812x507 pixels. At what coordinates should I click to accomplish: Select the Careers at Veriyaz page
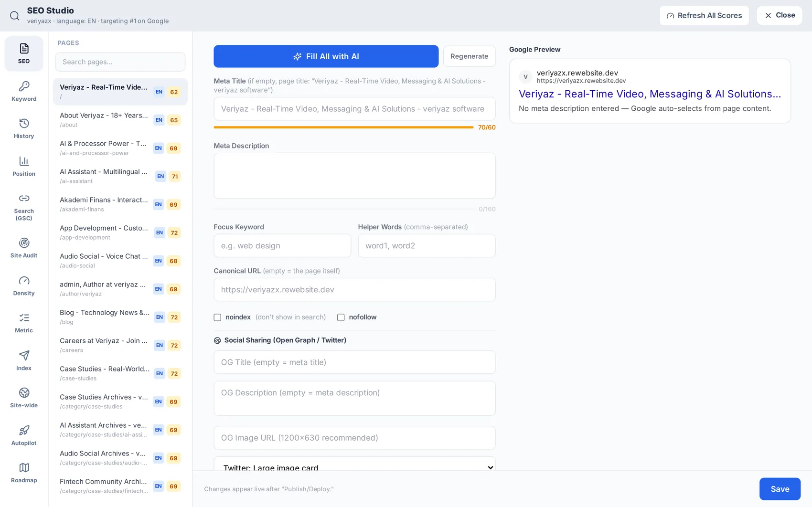coord(120,345)
